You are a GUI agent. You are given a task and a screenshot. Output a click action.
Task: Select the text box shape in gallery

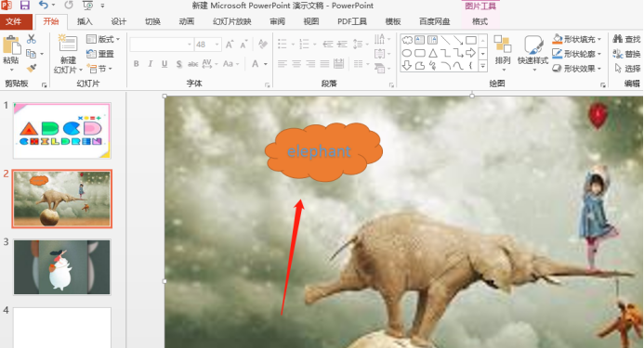[x=419, y=40]
